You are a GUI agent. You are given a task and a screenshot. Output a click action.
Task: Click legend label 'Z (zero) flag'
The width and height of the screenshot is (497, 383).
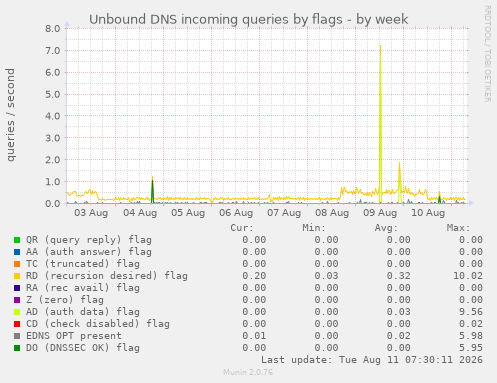click(65, 300)
